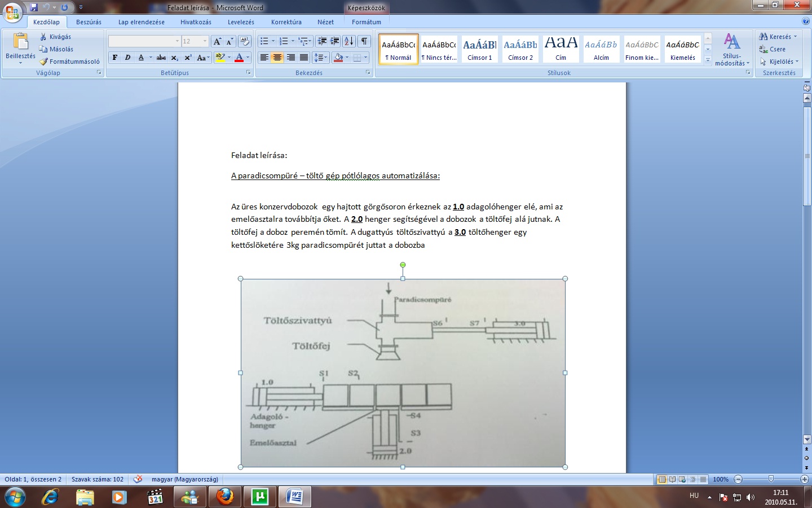
Task: Open the font size combo box
Action: coord(195,41)
